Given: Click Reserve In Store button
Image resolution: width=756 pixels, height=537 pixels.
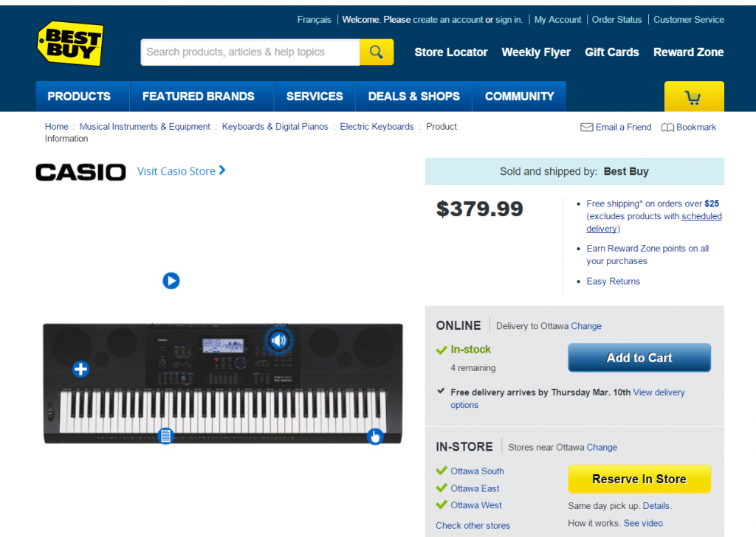Looking at the screenshot, I should [639, 479].
